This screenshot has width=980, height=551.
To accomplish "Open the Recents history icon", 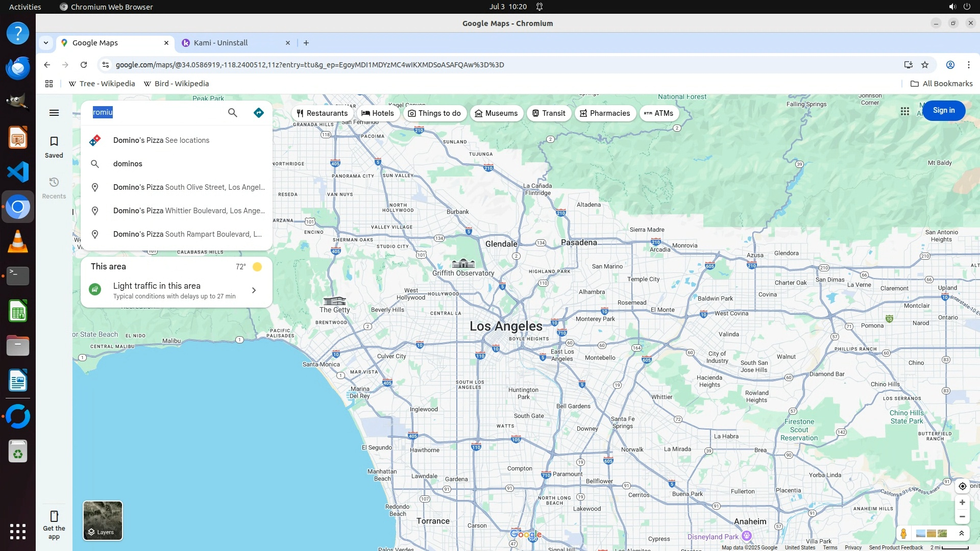I will tap(54, 188).
